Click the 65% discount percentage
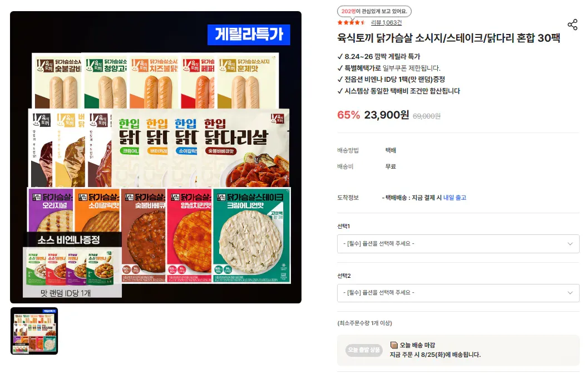The height and width of the screenshot is (373, 588). tap(348, 115)
